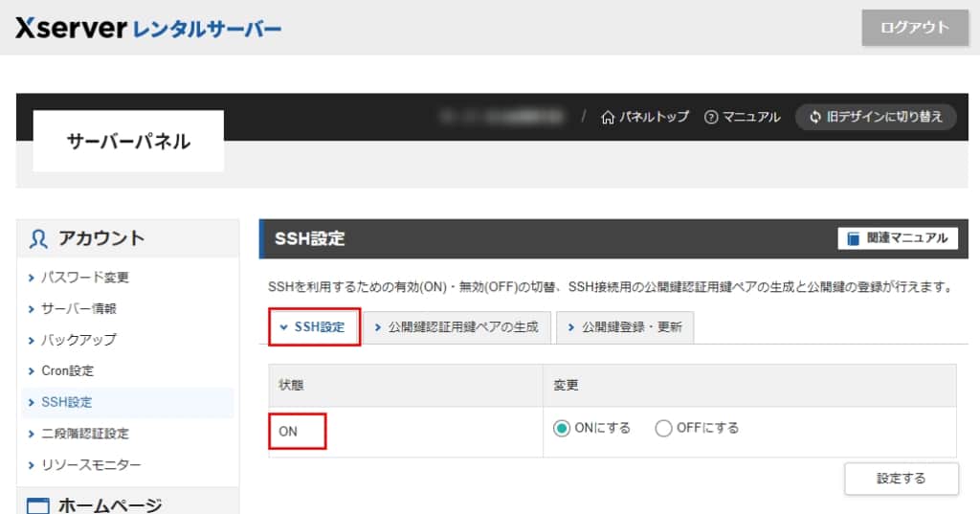Open リソースモニター in sidebar

point(91,464)
